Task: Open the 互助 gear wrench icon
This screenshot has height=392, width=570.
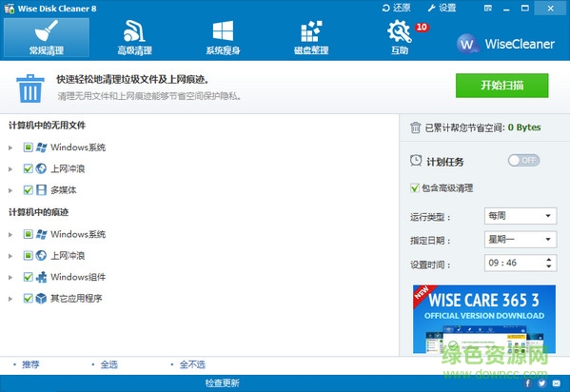Action: click(400, 31)
